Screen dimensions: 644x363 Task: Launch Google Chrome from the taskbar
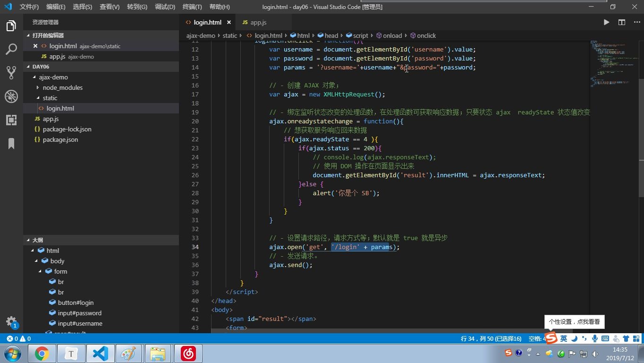[42, 353]
